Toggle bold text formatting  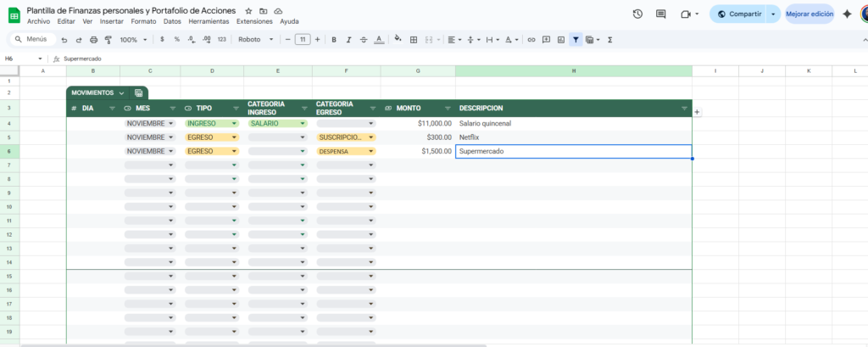pyautogui.click(x=334, y=39)
